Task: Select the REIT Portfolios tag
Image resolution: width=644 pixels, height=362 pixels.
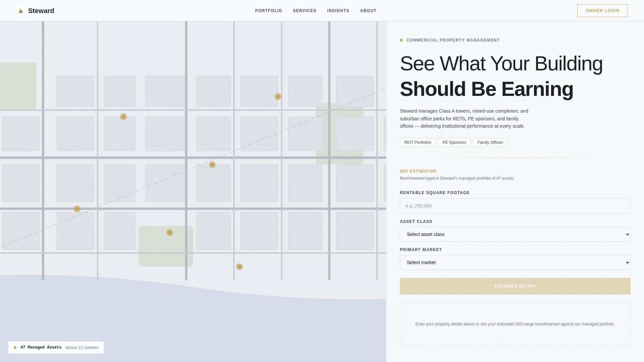Action: pos(417,142)
